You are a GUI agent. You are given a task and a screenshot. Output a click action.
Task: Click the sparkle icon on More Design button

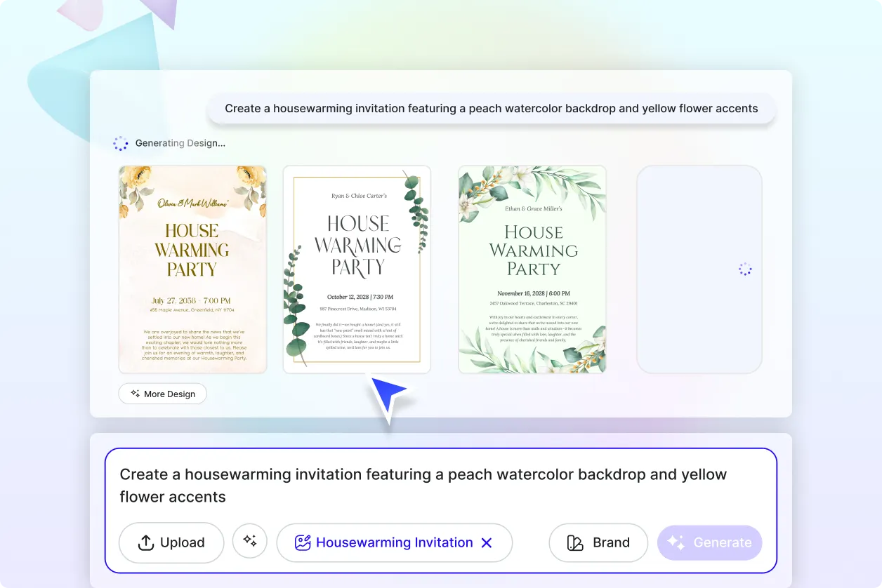pyautogui.click(x=133, y=394)
